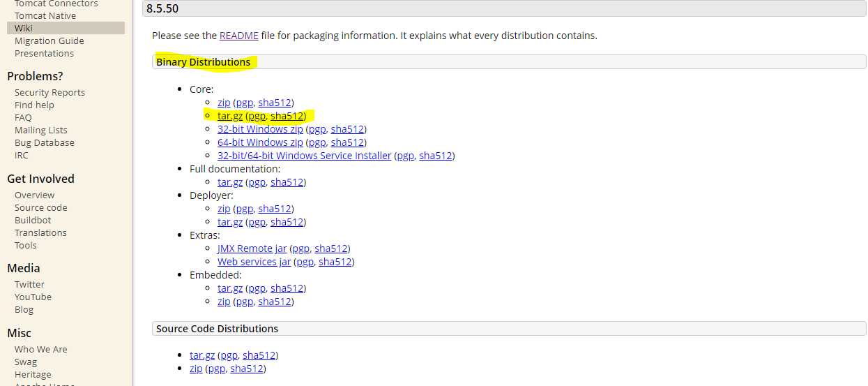Open Tools sidebar link
This screenshot has height=386, width=868.
point(26,245)
